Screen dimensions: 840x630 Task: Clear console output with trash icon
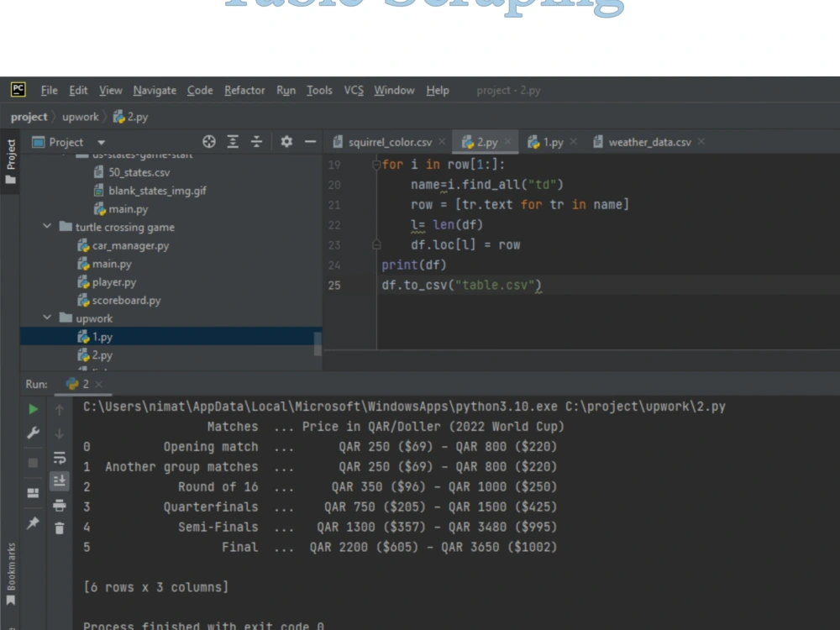(x=60, y=528)
